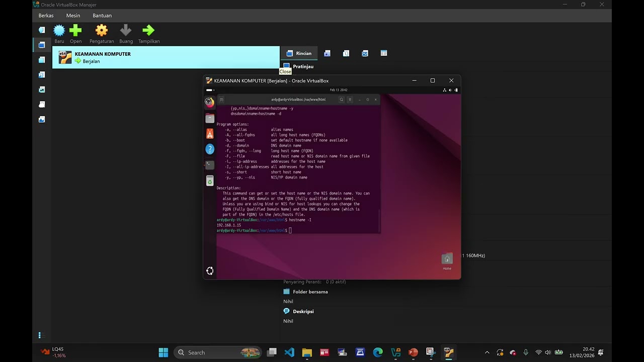Open the Ubuntu system status menu icons
644x362 pixels.
coord(450,90)
